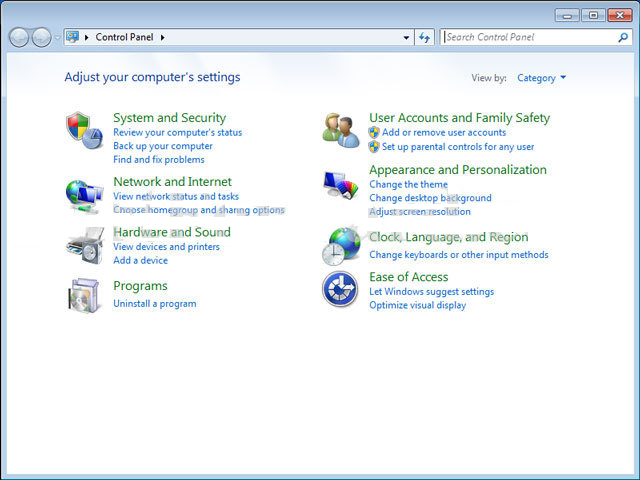Close the Control Panel window
This screenshot has height=480, width=640.
click(620, 16)
